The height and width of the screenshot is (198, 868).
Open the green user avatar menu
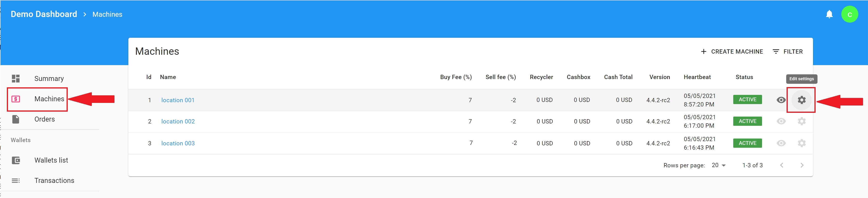(x=849, y=14)
